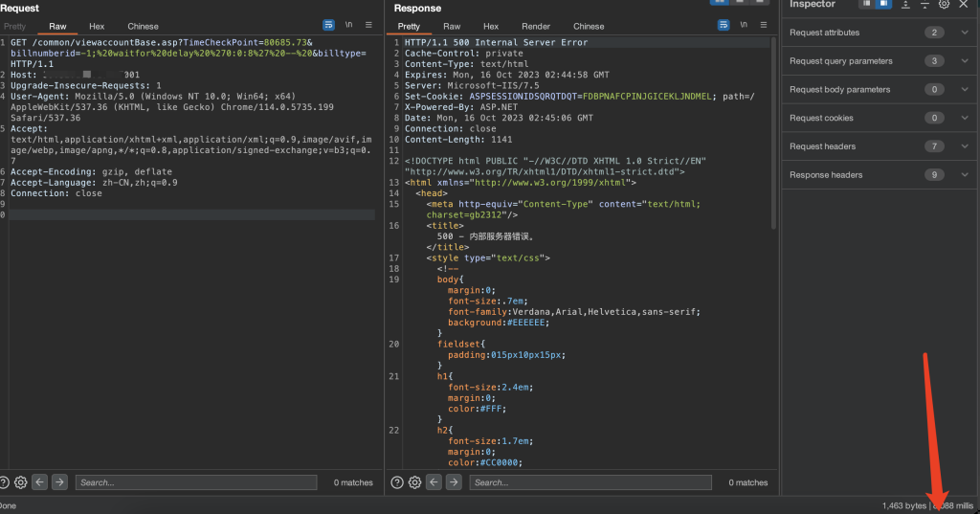This screenshot has width=980, height=514.
Task: Open Response search settings gear
Action: pyautogui.click(x=415, y=482)
